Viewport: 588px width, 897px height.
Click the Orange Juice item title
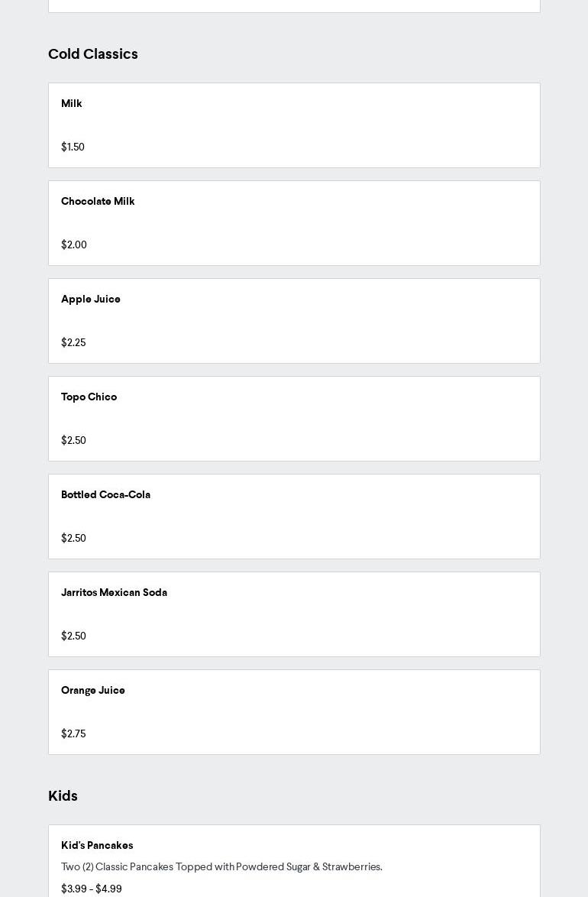coord(93,691)
